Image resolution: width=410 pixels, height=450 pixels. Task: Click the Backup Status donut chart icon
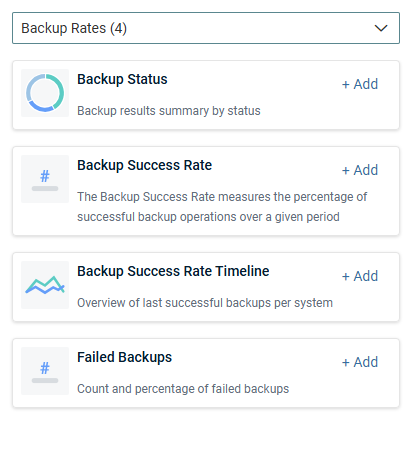click(45, 93)
